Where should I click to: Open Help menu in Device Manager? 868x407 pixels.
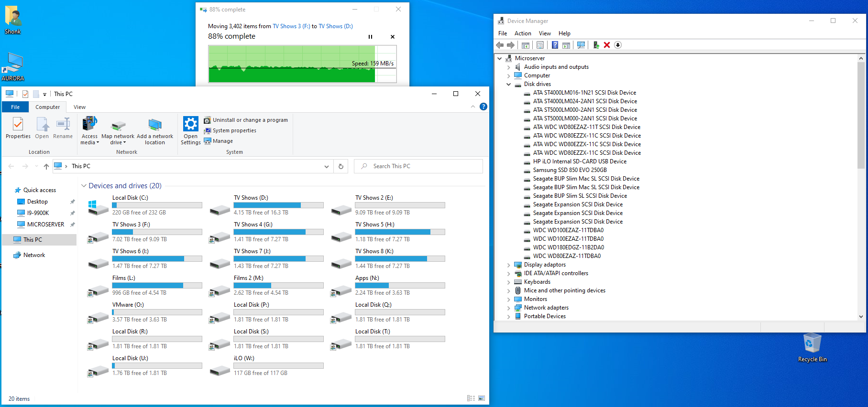(564, 33)
